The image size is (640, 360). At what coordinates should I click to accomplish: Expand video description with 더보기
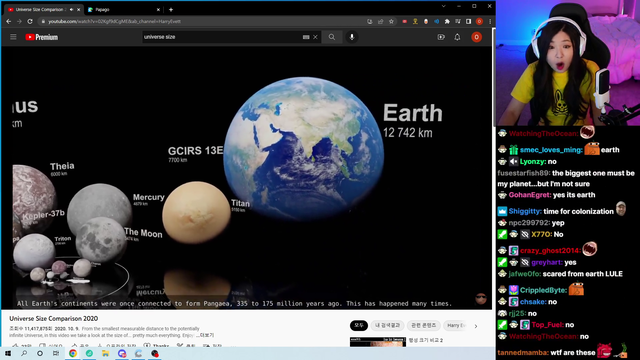206,335
